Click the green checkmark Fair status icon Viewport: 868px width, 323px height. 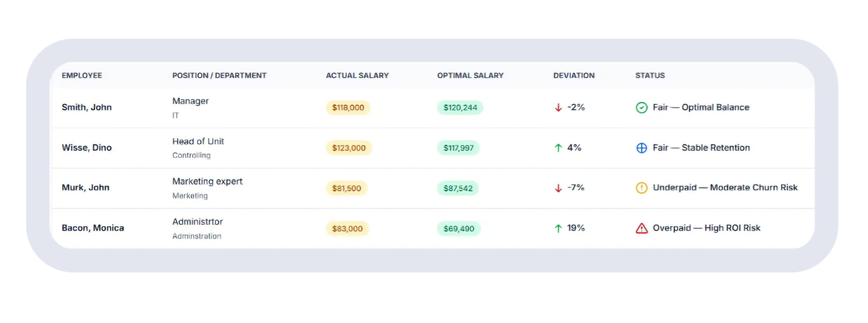[641, 108]
